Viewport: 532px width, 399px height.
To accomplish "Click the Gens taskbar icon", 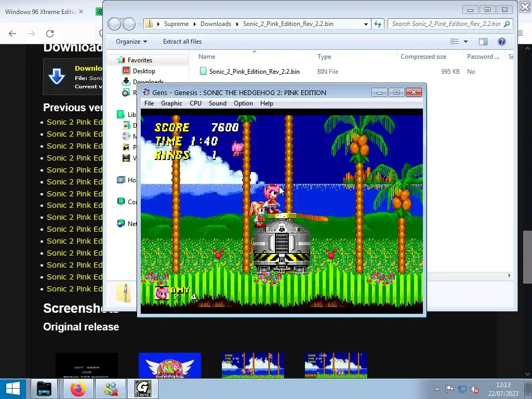I will click(x=142, y=389).
